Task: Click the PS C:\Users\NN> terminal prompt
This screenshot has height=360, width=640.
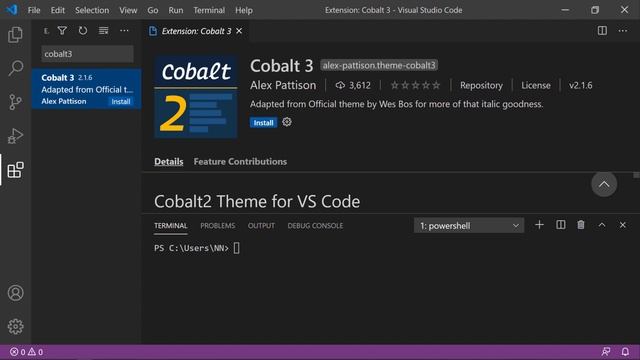Action: pyautogui.click(x=191, y=248)
